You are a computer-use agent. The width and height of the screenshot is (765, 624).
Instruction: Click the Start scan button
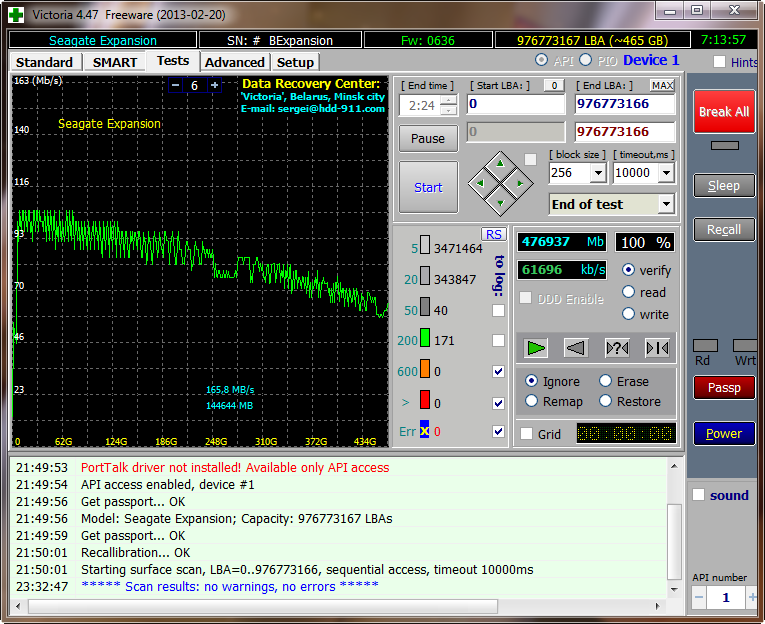[x=428, y=187]
